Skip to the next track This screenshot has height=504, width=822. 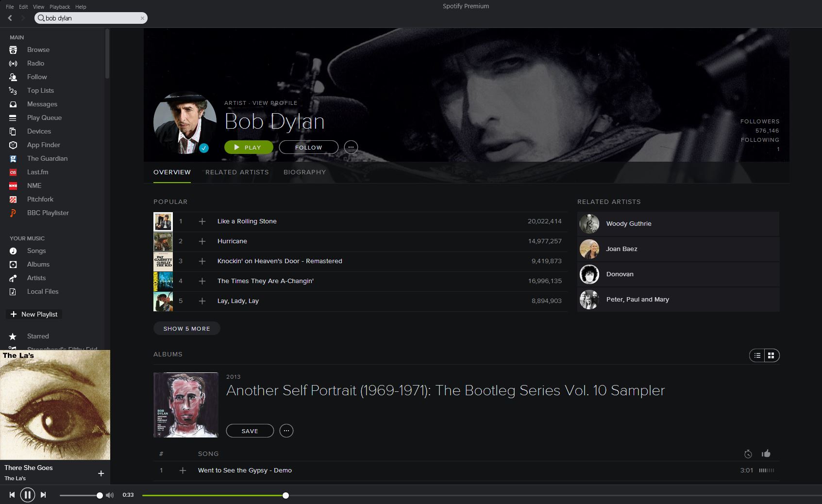coord(43,495)
